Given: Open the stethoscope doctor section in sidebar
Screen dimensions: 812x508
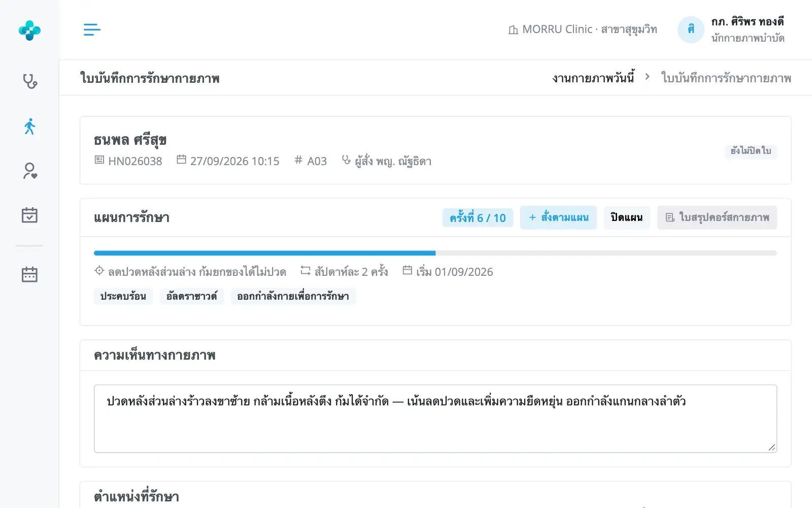Looking at the screenshot, I should [30, 81].
